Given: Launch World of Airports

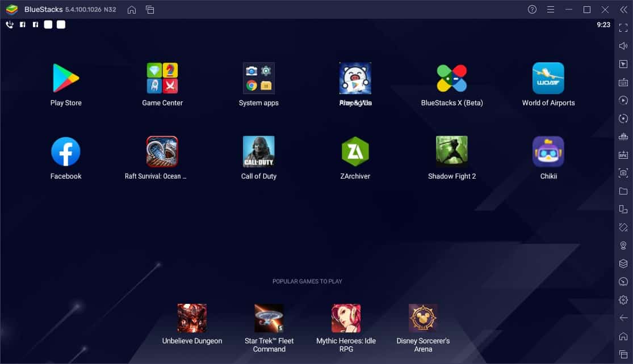Looking at the screenshot, I should click(x=548, y=78).
